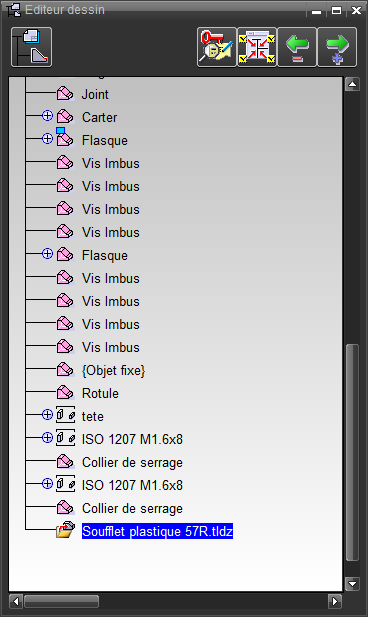Screen dimensions: 368x617
Task: Select Soufflet plastique 57R.tldz entry
Action: click(157, 531)
